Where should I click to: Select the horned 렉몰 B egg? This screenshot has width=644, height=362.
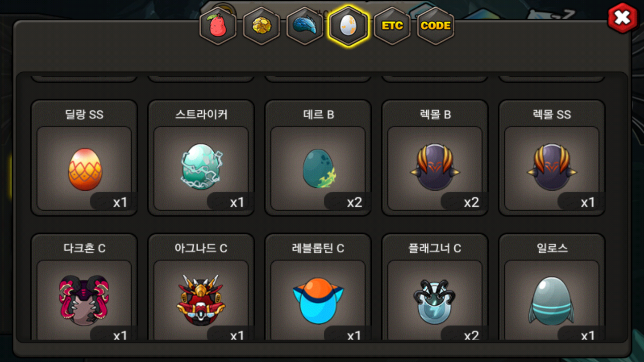[435, 158]
